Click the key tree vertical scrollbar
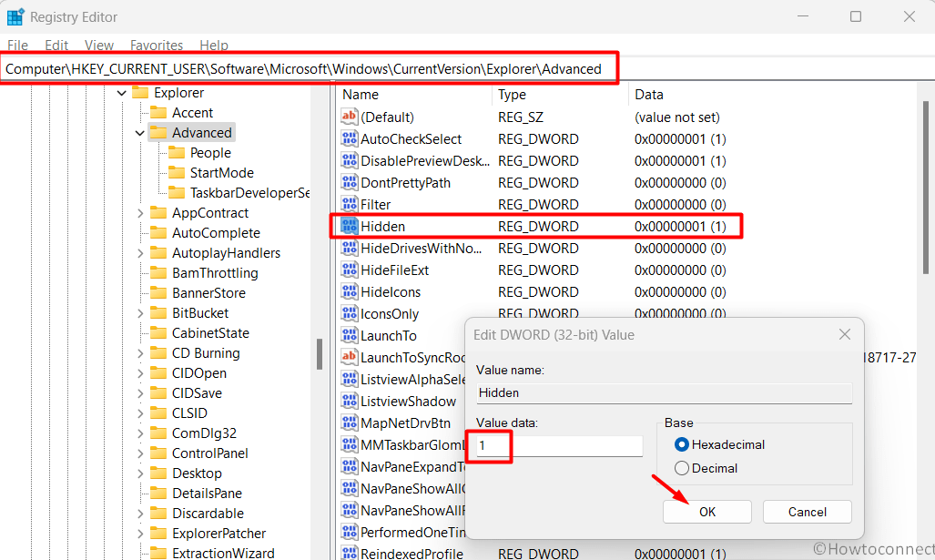 tap(320, 354)
